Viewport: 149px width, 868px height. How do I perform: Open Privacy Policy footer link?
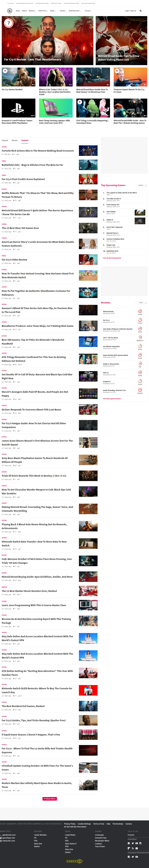pos(70,824)
